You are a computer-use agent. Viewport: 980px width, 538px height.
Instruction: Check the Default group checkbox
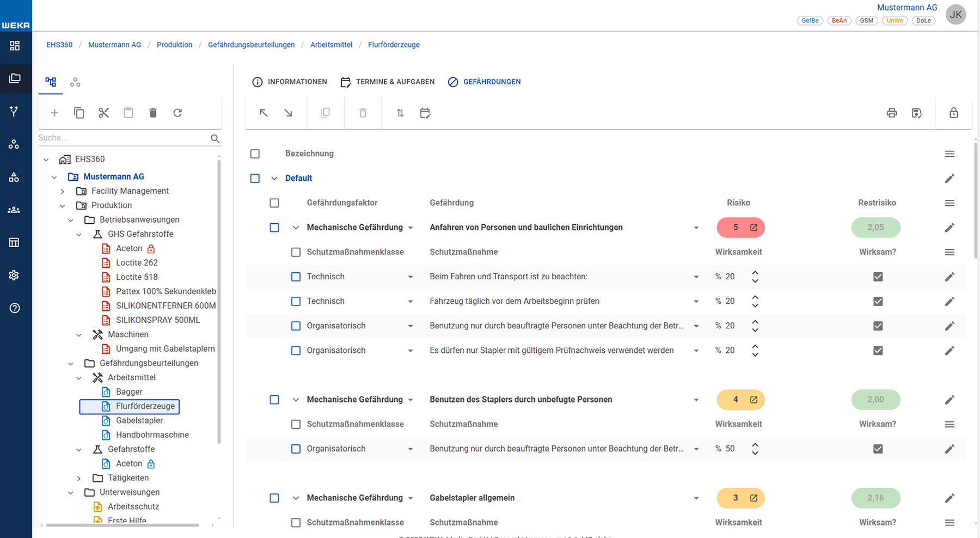pyautogui.click(x=255, y=179)
